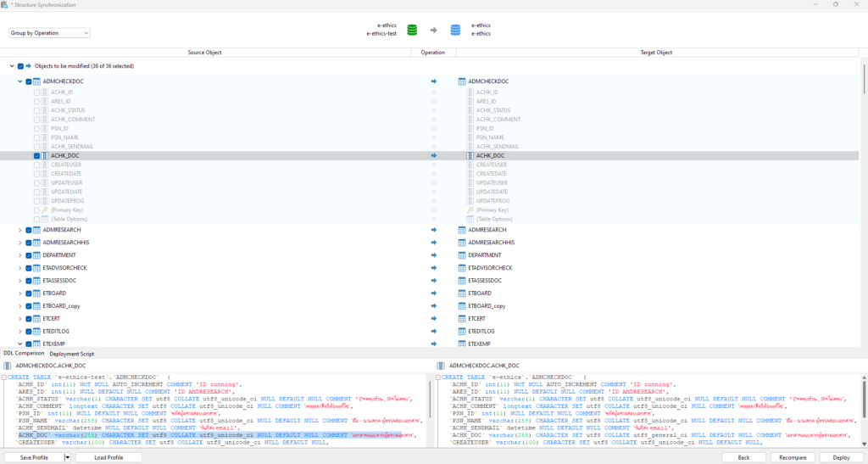Image resolution: width=868 pixels, height=464 pixels.
Task: Select the DDL Comparison tab
Action: click(24, 354)
